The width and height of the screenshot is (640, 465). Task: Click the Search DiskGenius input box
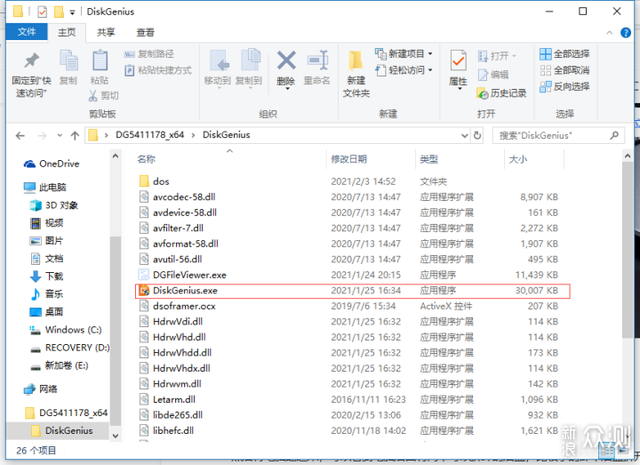[558, 136]
